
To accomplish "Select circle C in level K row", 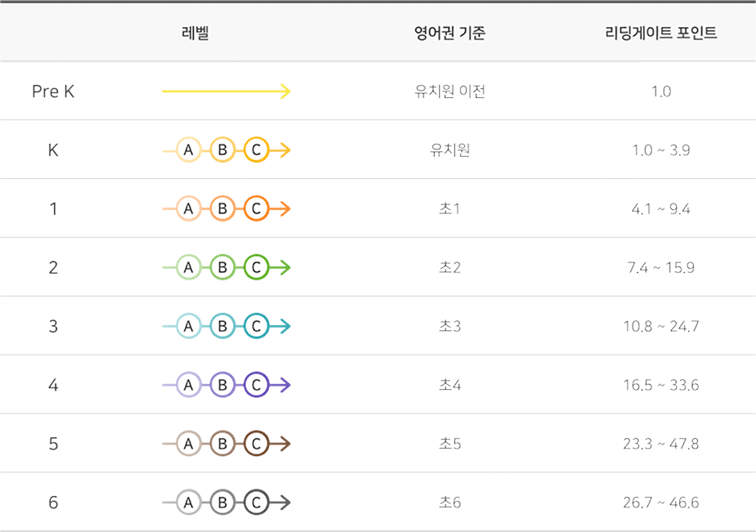I will tap(256, 150).
